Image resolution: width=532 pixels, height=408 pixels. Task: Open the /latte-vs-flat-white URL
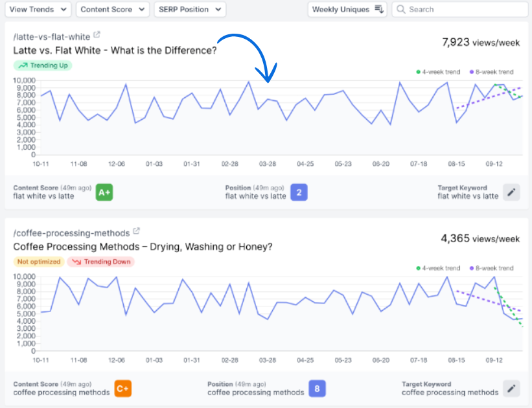(52, 36)
